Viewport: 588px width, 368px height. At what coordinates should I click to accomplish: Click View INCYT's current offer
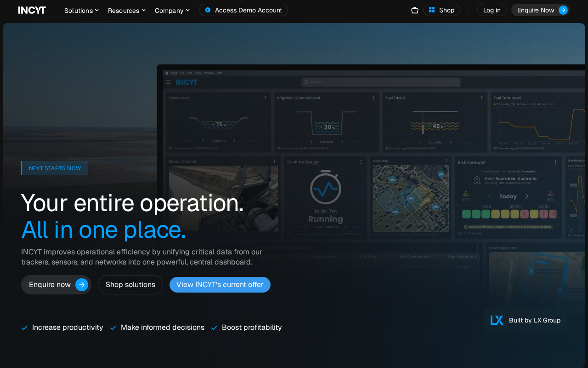click(220, 285)
